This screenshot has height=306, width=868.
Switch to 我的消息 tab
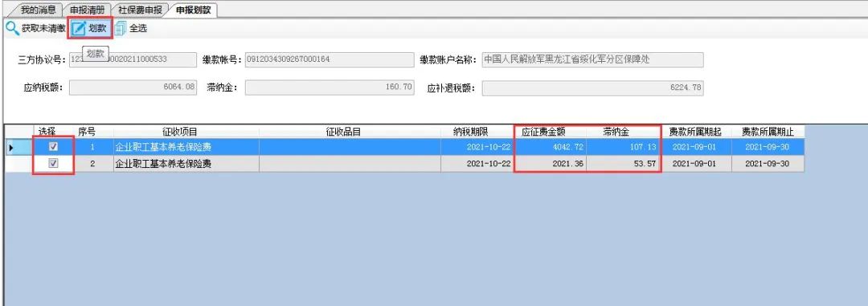coord(38,10)
